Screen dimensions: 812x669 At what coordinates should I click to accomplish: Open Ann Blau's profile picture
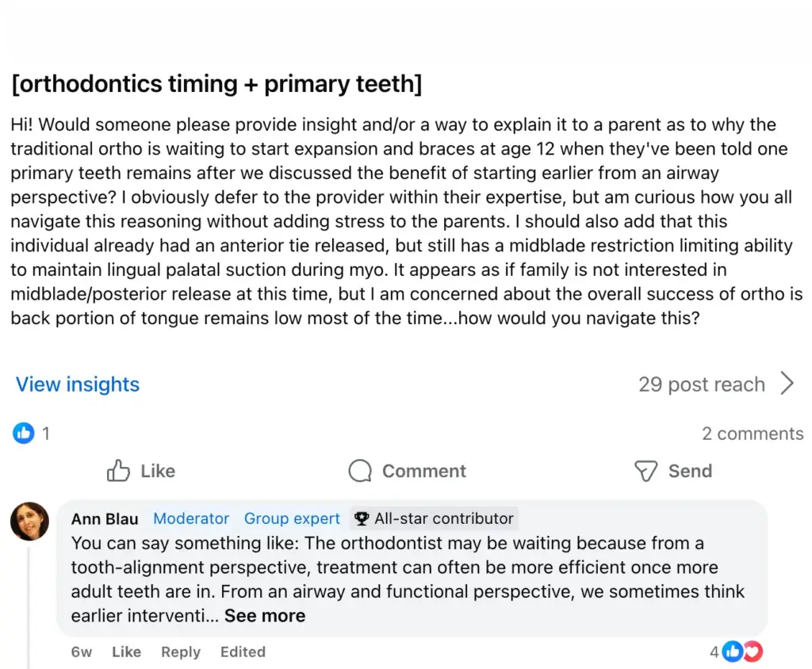point(29,521)
